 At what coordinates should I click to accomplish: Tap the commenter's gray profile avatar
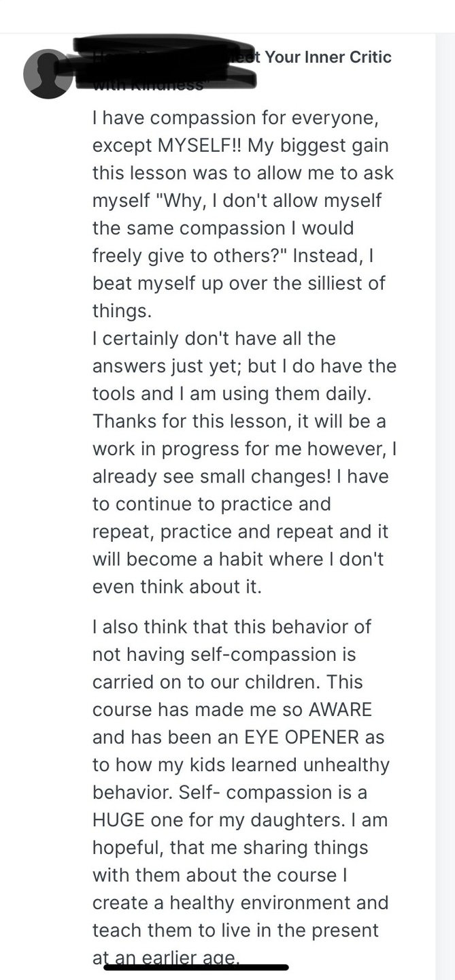pyautogui.click(x=48, y=73)
